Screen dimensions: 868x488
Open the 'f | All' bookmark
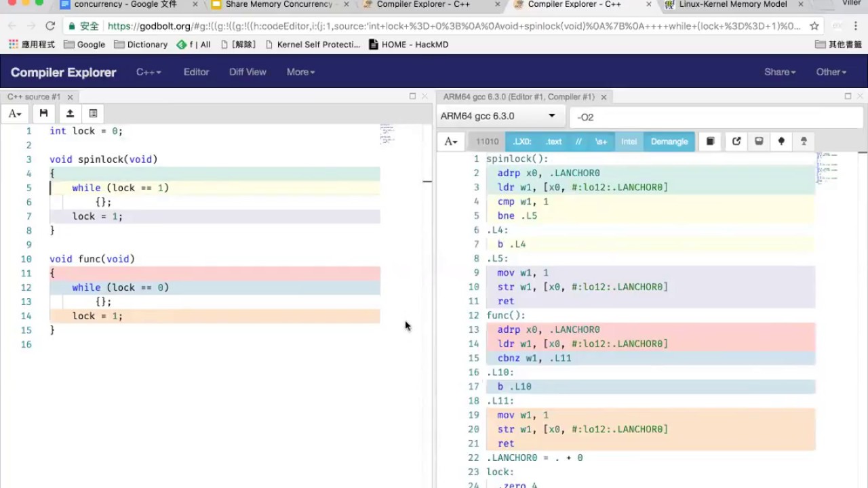point(194,45)
